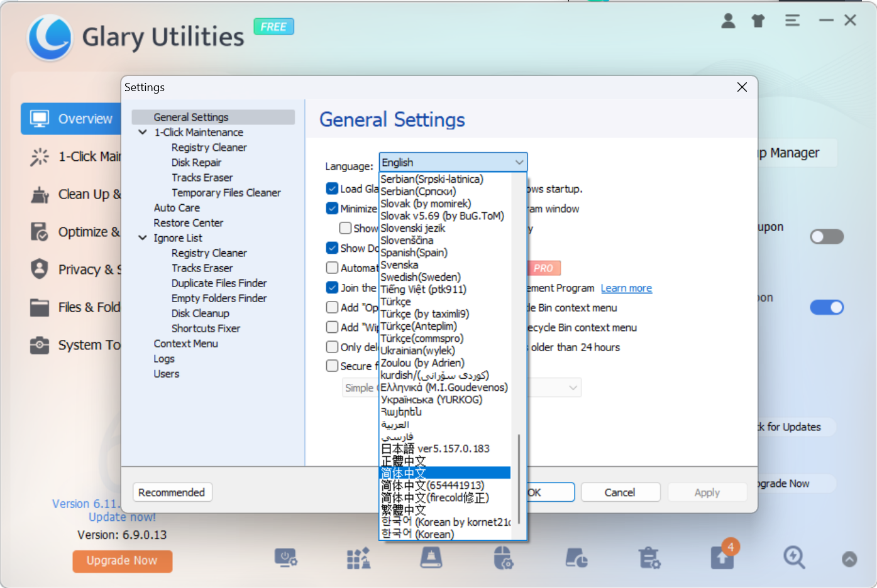Collapse the 1-Click Maintenance tree node
877x588 pixels.
click(x=143, y=133)
